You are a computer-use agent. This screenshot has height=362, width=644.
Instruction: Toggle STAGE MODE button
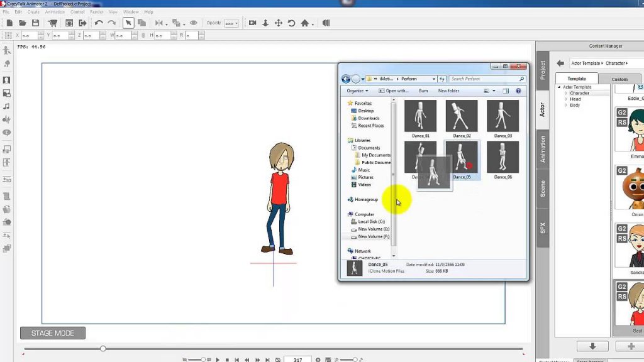pos(53,333)
